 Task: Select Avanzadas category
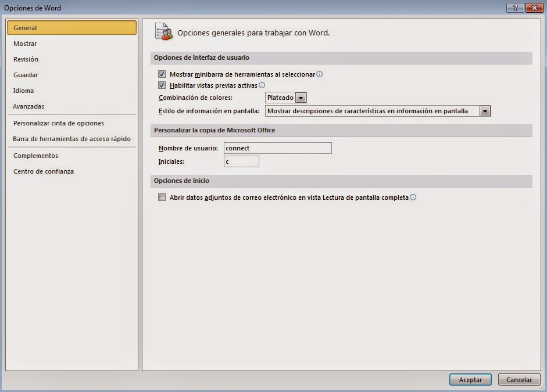(x=71, y=106)
